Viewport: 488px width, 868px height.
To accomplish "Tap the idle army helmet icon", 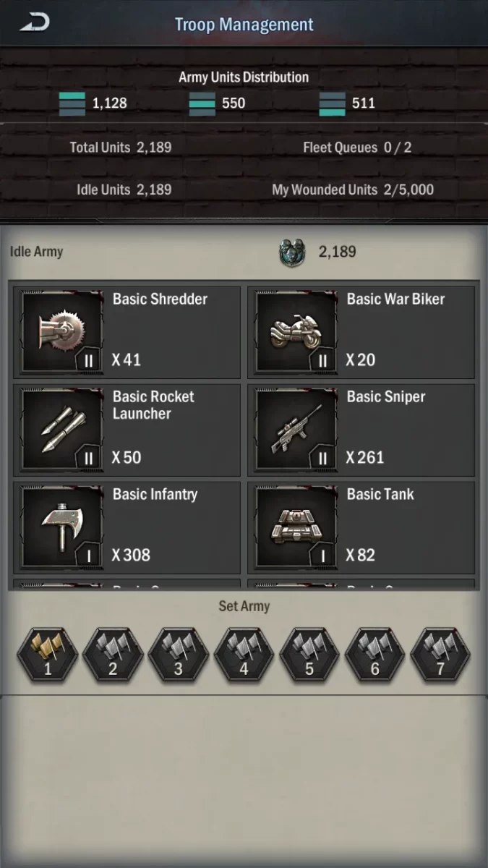I will click(292, 252).
